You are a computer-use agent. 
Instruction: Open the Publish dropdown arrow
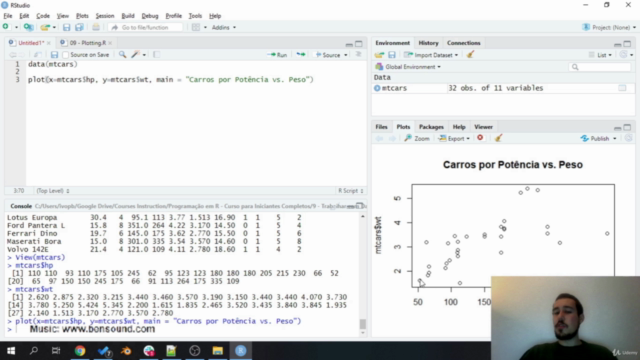(615, 138)
